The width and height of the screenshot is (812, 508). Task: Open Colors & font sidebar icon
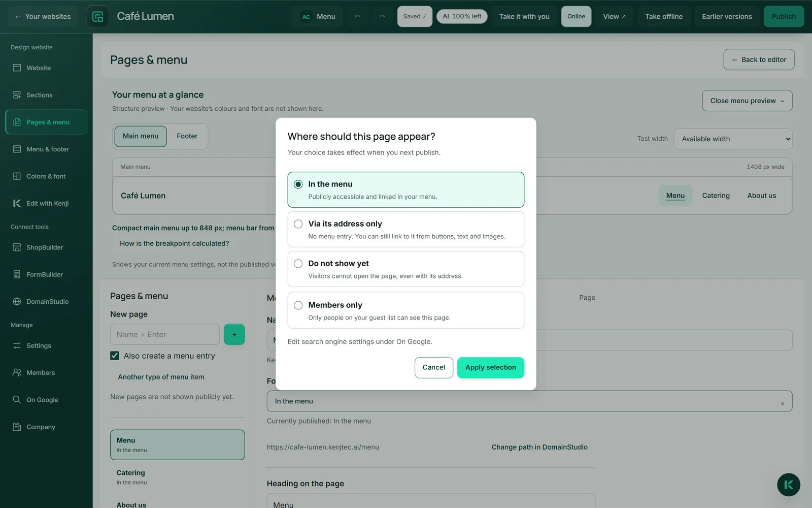(x=17, y=176)
